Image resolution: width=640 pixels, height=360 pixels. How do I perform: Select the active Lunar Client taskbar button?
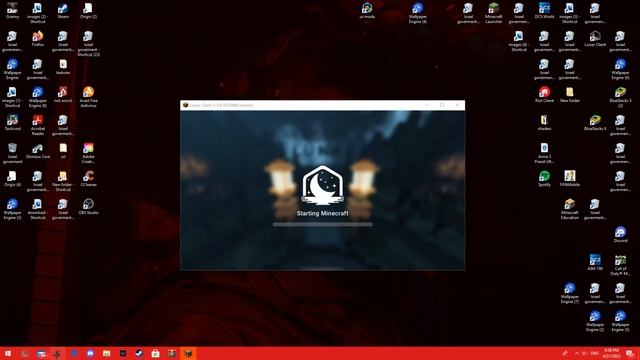click(x=188, y=353)
